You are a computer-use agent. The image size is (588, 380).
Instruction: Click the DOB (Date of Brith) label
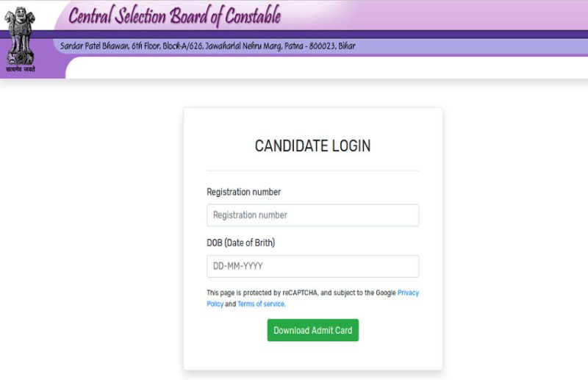(240, 243)
